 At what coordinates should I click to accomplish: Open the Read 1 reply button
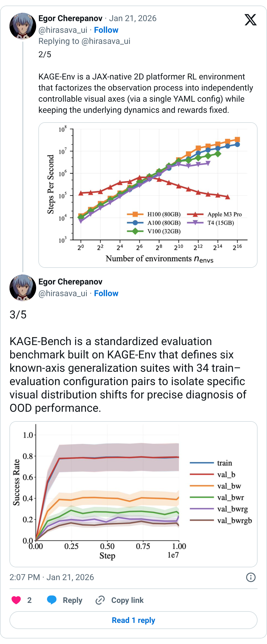(x=133, y=620)
